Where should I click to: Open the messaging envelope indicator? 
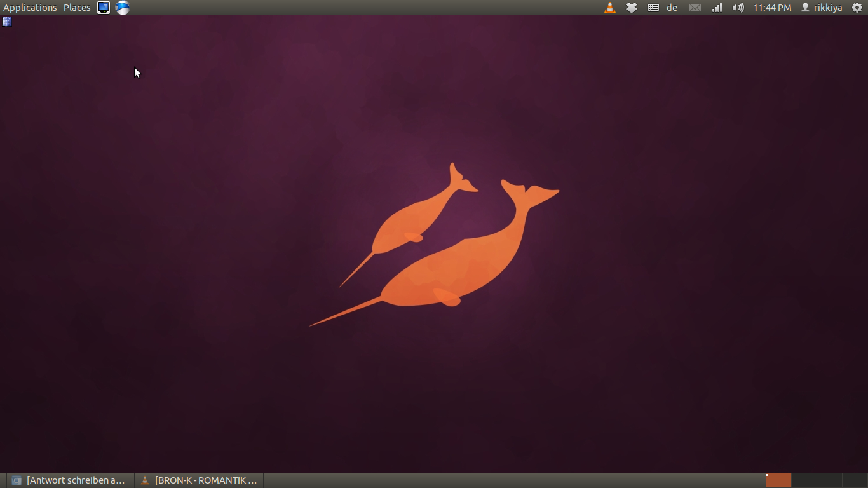pyautogui.click(x=695, y=8)
